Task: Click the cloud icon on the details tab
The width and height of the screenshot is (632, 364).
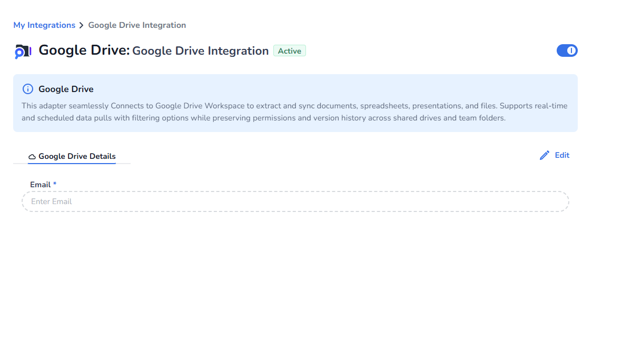Action: pyautogui.click(x=32, y=157)
